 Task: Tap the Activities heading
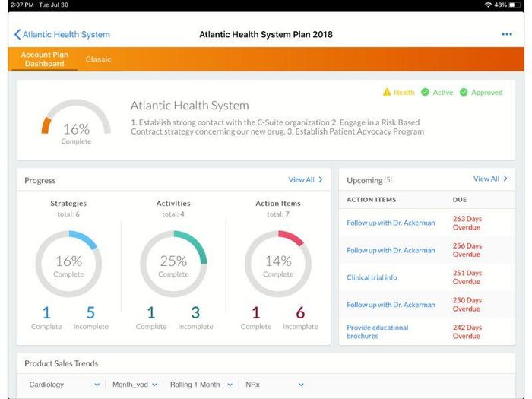173,203
